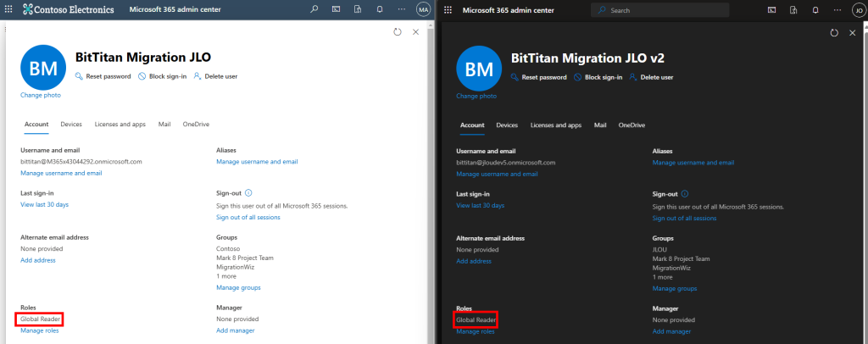This screenshot has height=344, width=868.
Task: Open notifications bell in Contoso light window
Action: click(x=380, y=9)
